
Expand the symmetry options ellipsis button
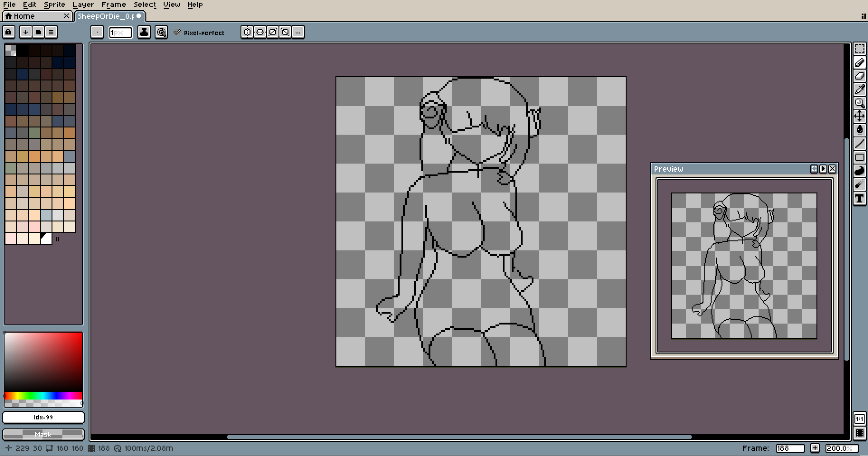(298, 32)
